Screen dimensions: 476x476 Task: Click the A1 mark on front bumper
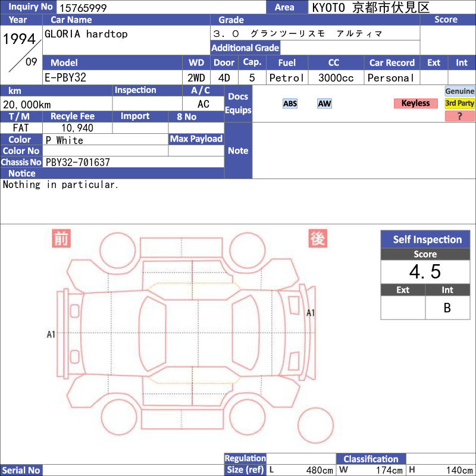[51, 334]
